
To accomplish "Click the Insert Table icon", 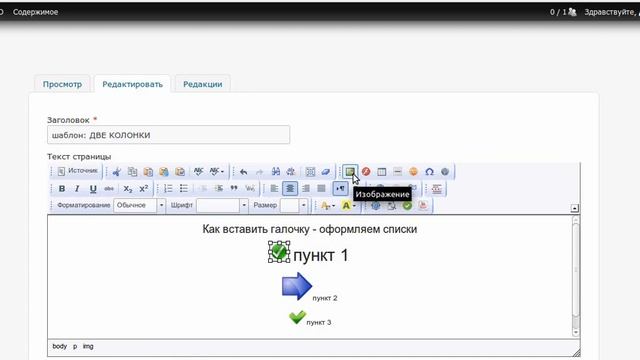I will click(x=382, y=172).
